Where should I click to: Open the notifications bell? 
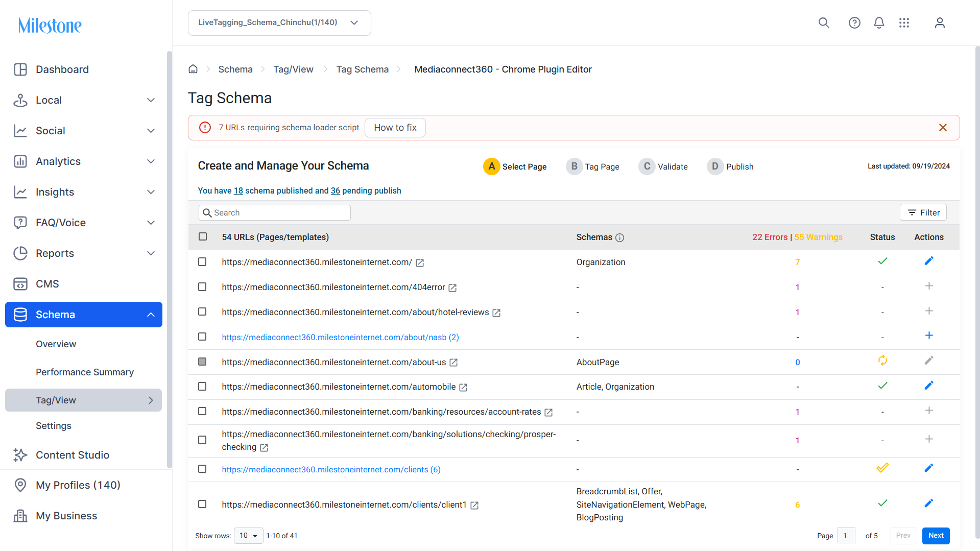pyautogui.click(x=879, y=23)
